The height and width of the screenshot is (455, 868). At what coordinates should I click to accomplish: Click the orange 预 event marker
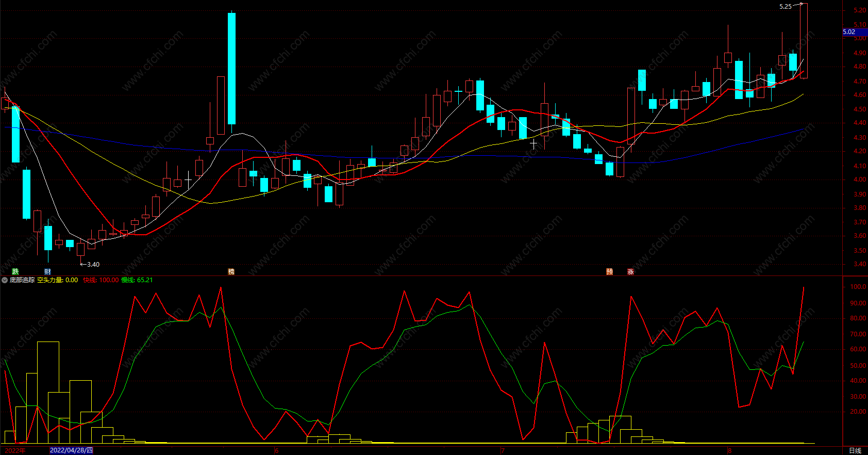pyautogui.click(x=609, y=271)
